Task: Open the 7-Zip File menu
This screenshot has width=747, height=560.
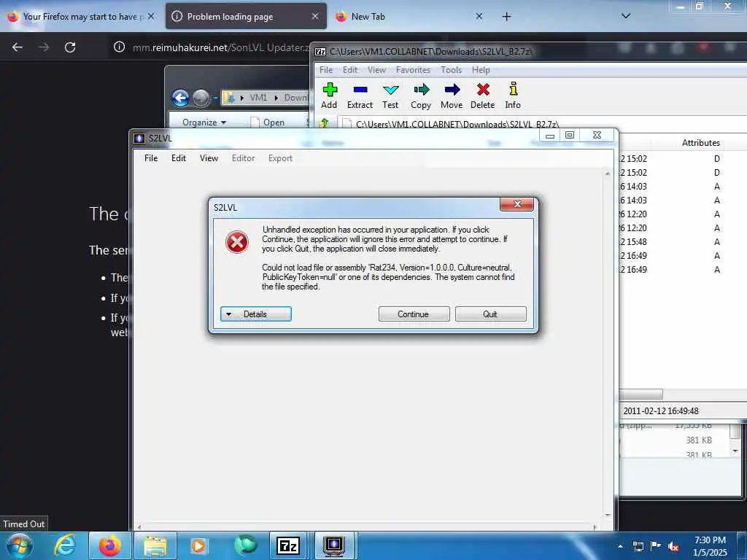Action: point(326,70)
